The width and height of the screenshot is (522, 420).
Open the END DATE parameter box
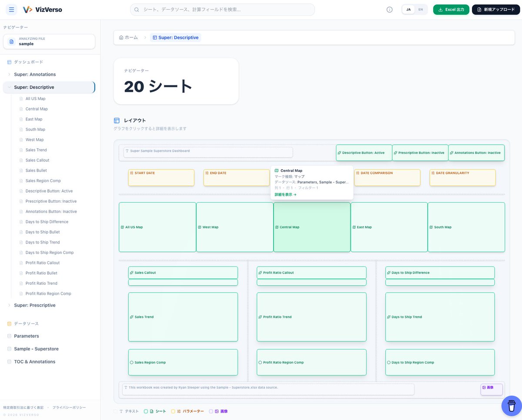(237, 177)
